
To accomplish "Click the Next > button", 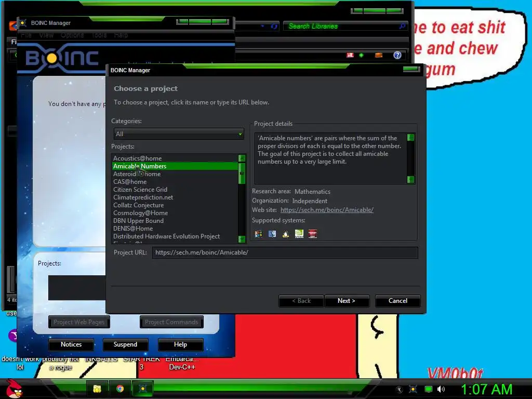I will 347,301.
